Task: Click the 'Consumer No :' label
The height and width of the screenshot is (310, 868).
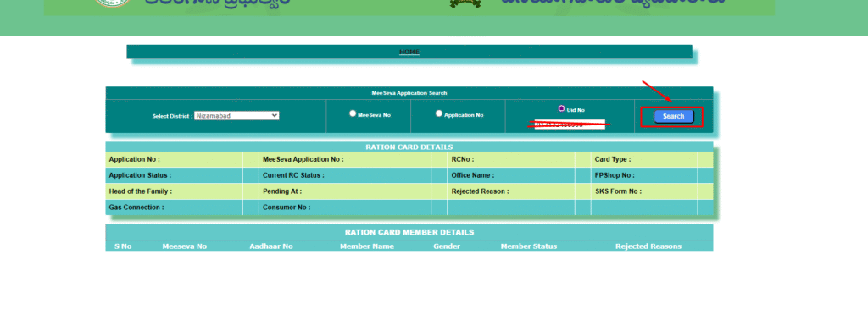Action: (x=287, y=208)
